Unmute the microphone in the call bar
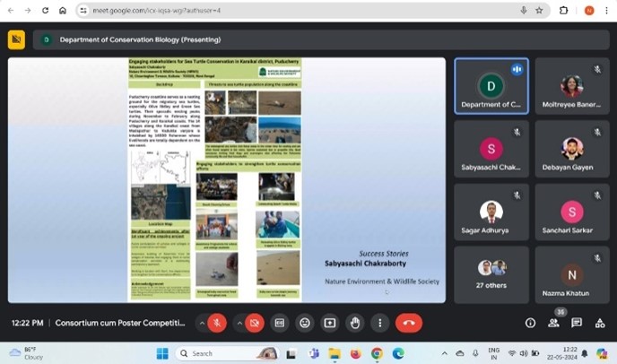The image size is (617, 364). pyautogui.click(x=216, y=323)
